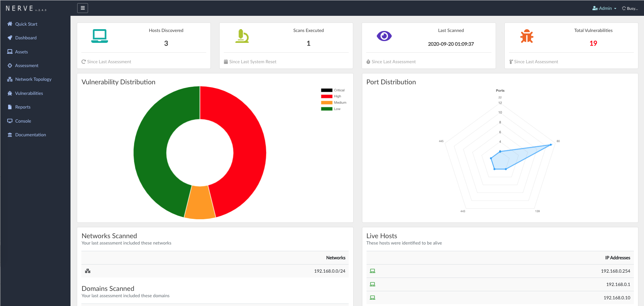Open the Admin user dropdown
Image resolution: width=644 pixels, height=306 pixels.
[604, 8]
